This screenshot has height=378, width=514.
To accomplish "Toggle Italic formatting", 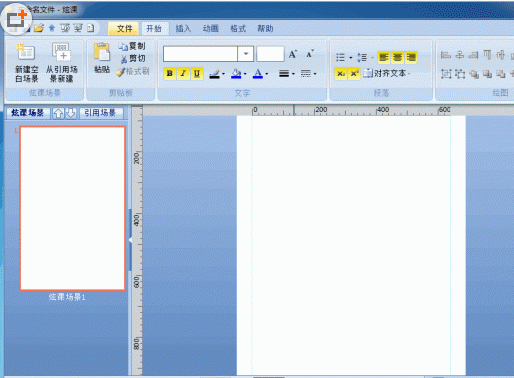I will tap(183, 73).
